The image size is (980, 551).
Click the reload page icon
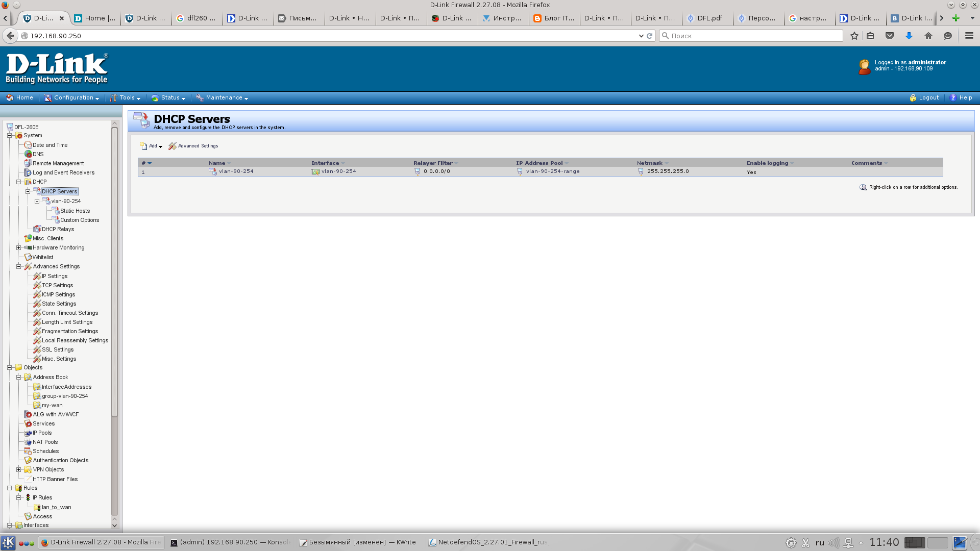pos(650,36)
